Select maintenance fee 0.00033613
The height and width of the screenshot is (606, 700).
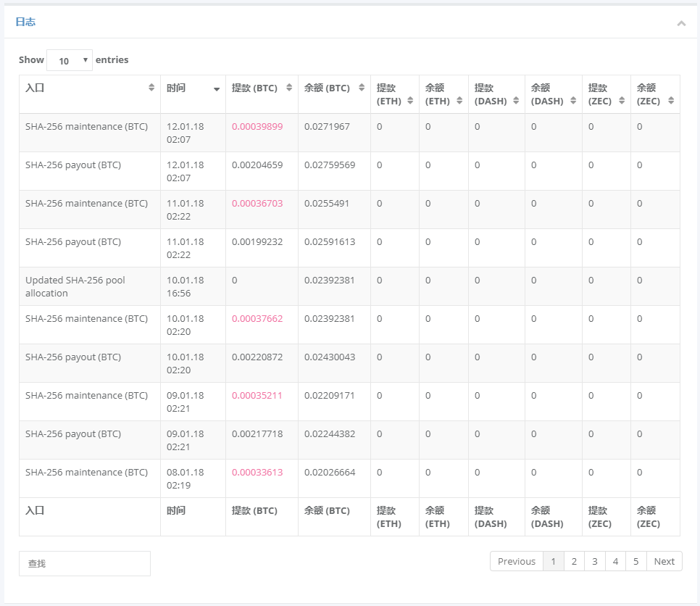[257, 472]
